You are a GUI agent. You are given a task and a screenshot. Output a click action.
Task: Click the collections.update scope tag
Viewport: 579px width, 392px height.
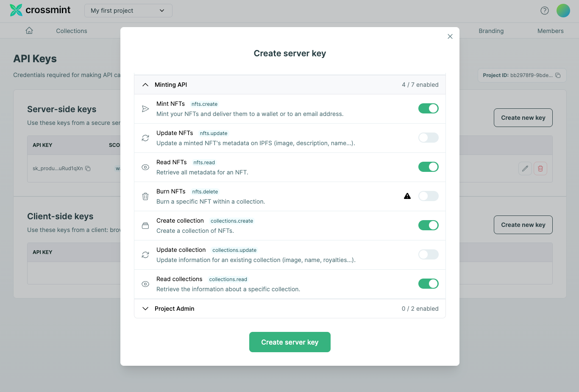234,250
